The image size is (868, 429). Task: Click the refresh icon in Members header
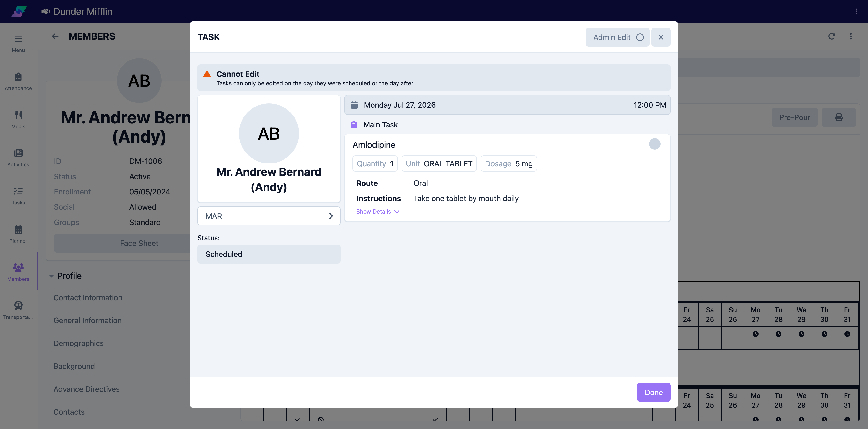coord(832,36)
